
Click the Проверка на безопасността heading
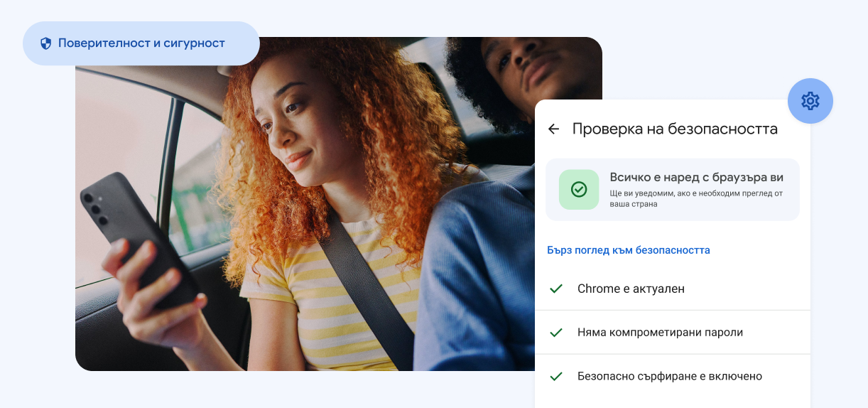coord(675,129)
